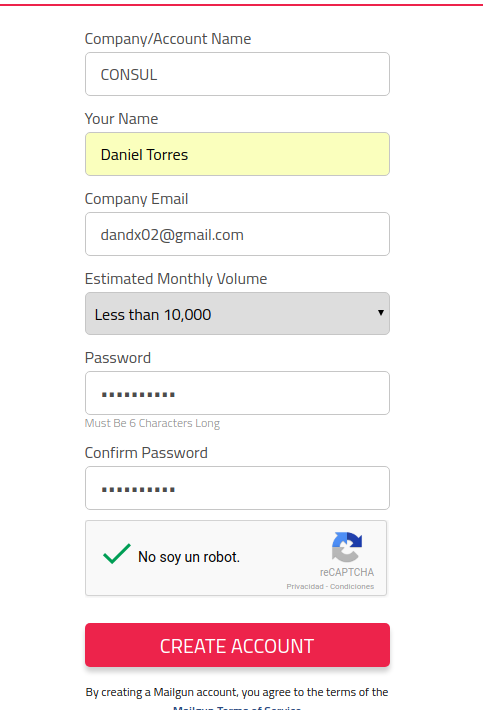Click the Your Name field with Daniel Torres
This screenshot has height=710, width=483.
pyautogui.click(x=237, y=154)
